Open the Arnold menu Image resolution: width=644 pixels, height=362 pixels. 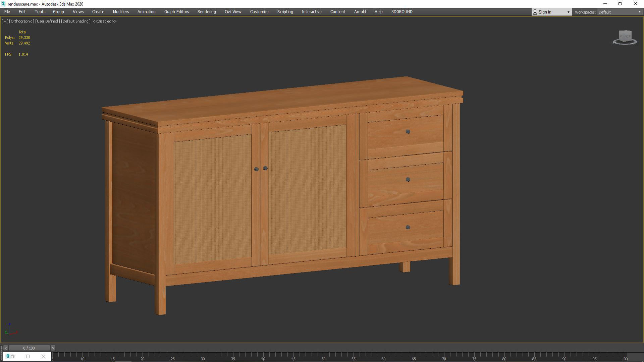click(x=360, y=12)
